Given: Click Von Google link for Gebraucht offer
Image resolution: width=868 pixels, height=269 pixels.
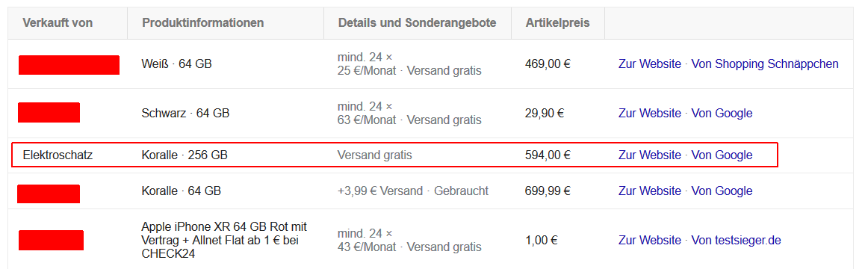Looking at the screenshot, I should 722,191.
